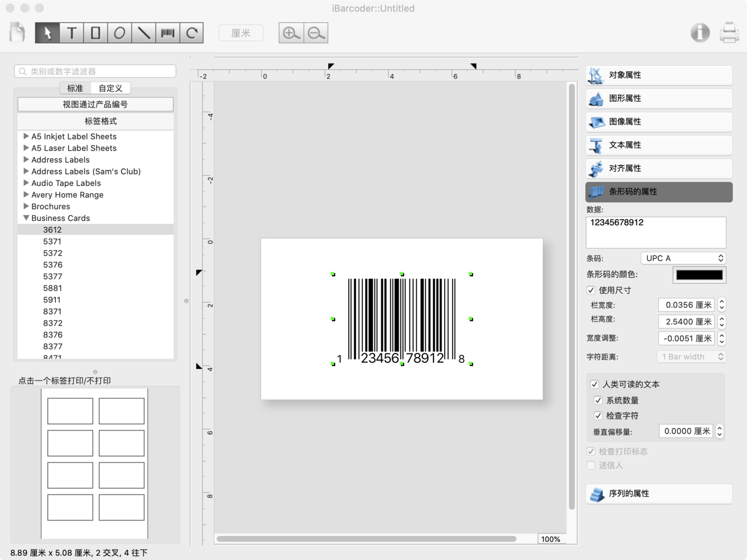This screenshot has height=560, width=747.
Task: Click the 标准 tab
Action: click(75, 88)
